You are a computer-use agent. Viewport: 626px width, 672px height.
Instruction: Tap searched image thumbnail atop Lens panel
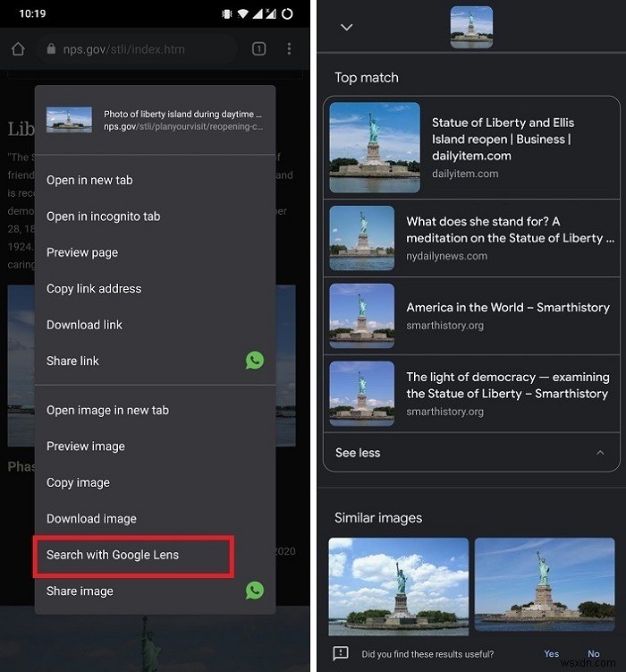[471, 27]
